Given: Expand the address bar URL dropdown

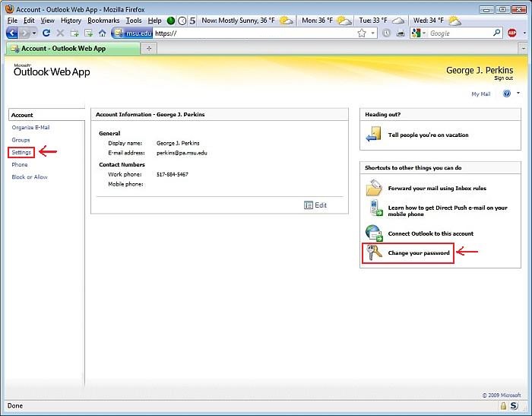Looking at the screenshot, I should [373, 33].
